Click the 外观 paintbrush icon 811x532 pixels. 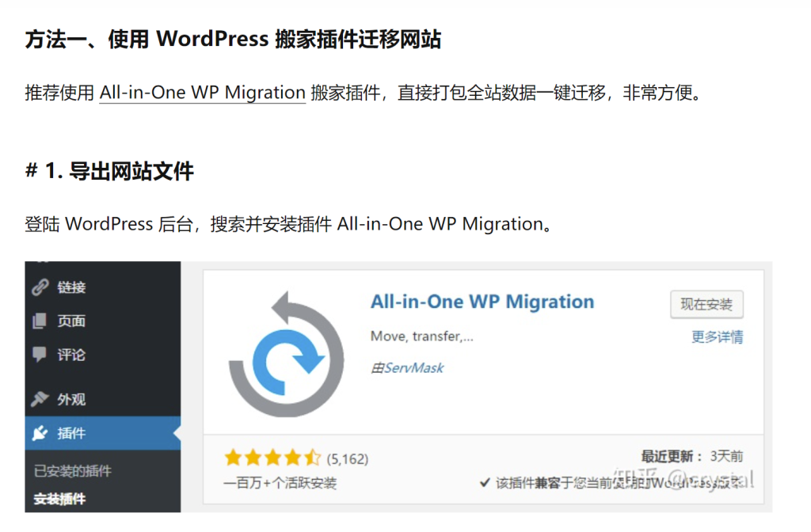pos(40,399)
